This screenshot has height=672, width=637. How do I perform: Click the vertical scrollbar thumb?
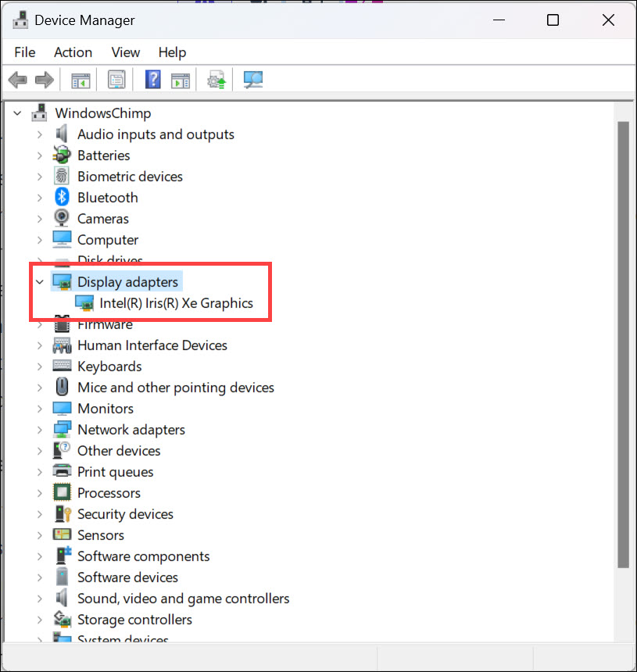[623, 345]
